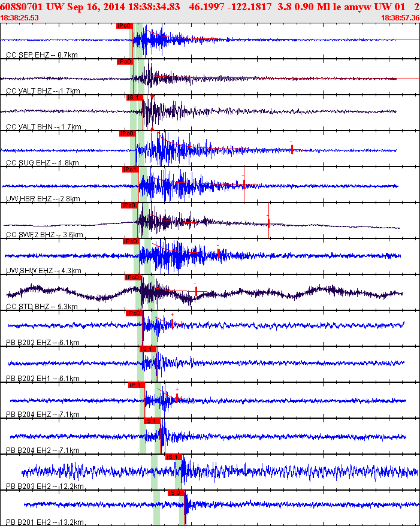This screenshot has height=526, width=420.
Task: Click the 'PB B203 EH2 -- 12.2km' label
Action: (44, 486)
